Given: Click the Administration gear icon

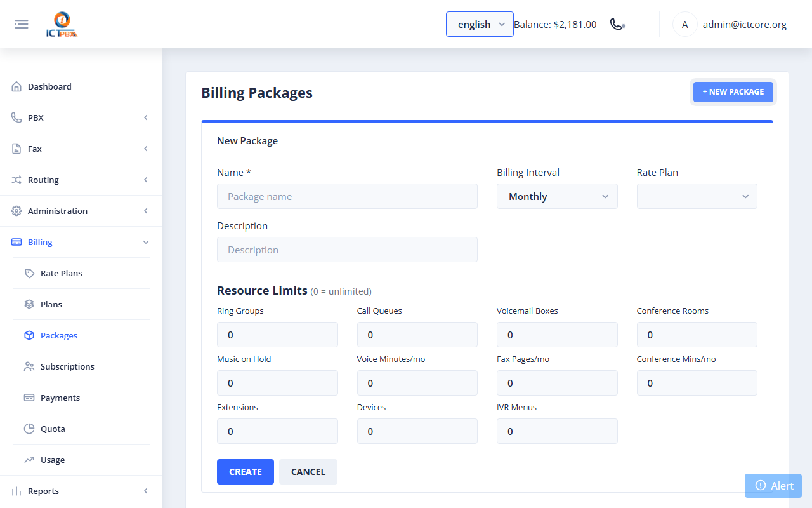Looking at the screenshot, I should click(16, 211).
